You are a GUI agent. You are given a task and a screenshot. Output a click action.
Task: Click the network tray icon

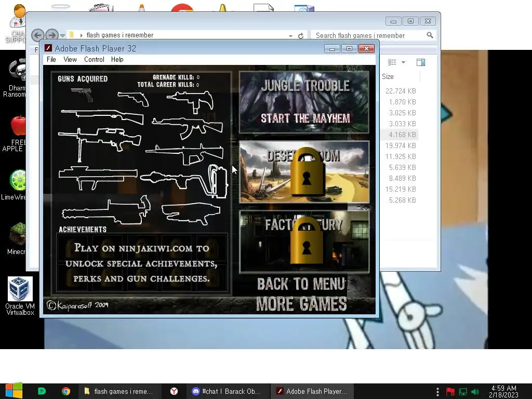[463, 392]
